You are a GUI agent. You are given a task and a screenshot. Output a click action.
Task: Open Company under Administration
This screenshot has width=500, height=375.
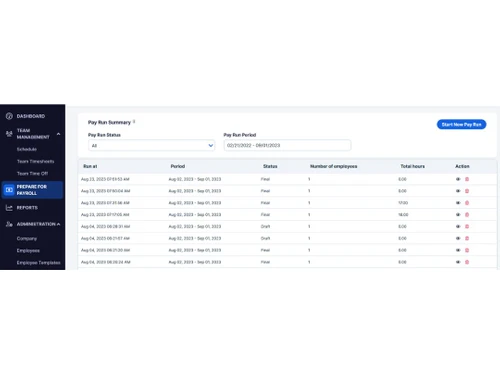click(27, 238)
